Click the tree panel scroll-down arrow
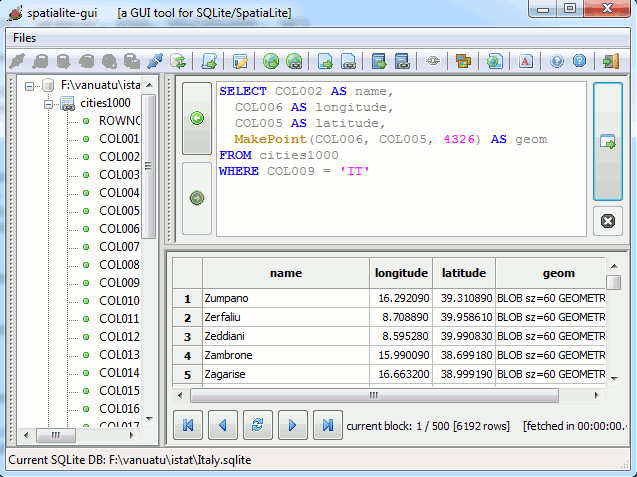 pos(149,418)
